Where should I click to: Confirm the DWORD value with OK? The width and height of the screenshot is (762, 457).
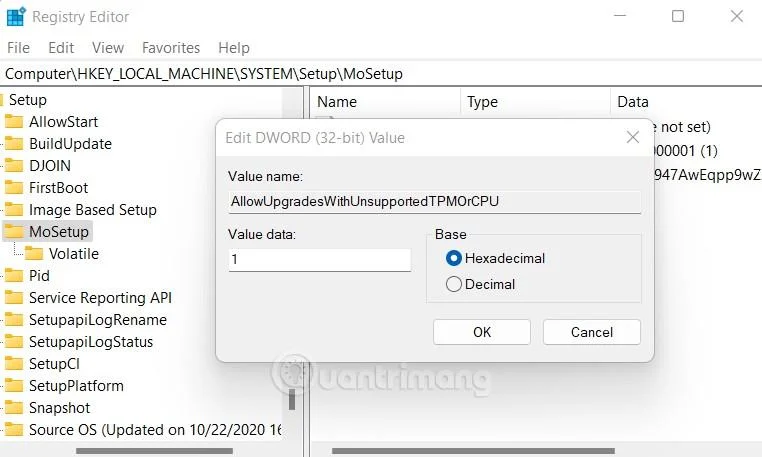(482, 332)
